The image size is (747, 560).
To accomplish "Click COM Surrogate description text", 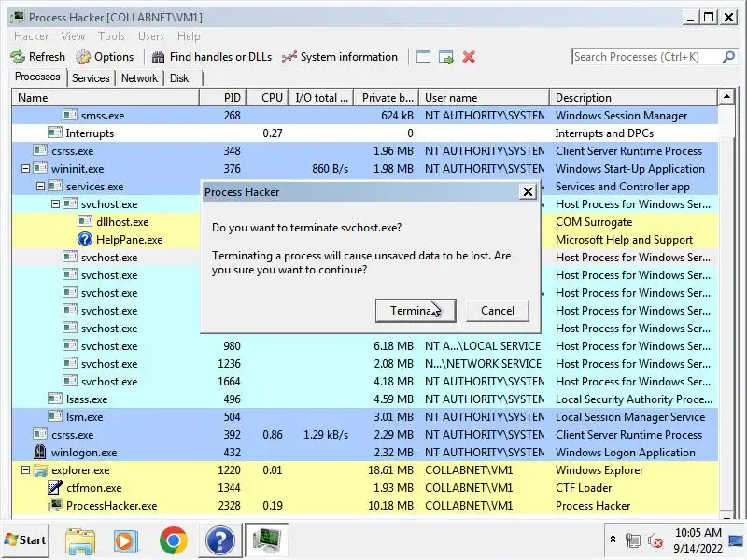I will tap(594, 222).
